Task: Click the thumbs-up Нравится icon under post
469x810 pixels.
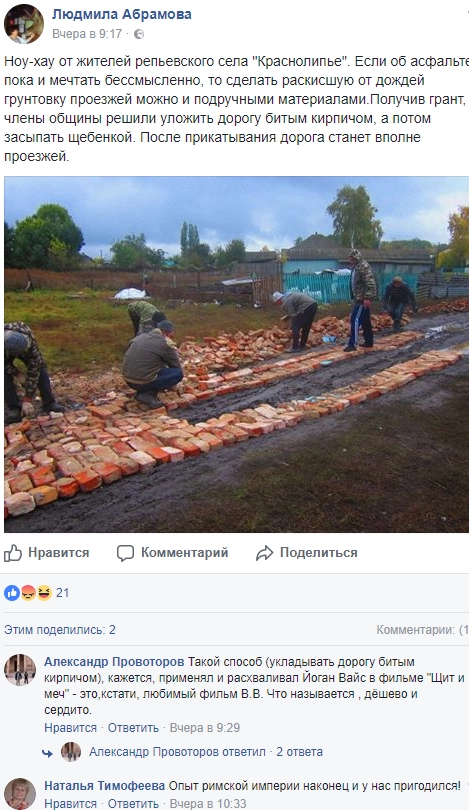Action: [x=13, y=553]
